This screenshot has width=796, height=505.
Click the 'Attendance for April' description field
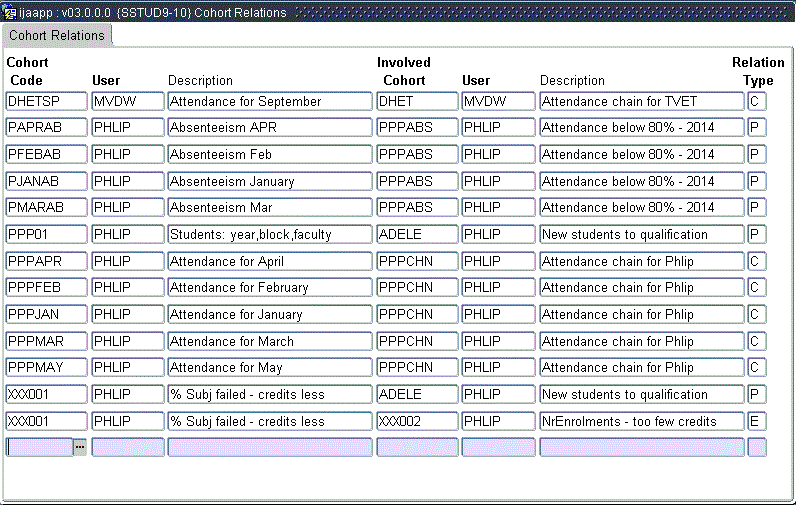(270, 261)
